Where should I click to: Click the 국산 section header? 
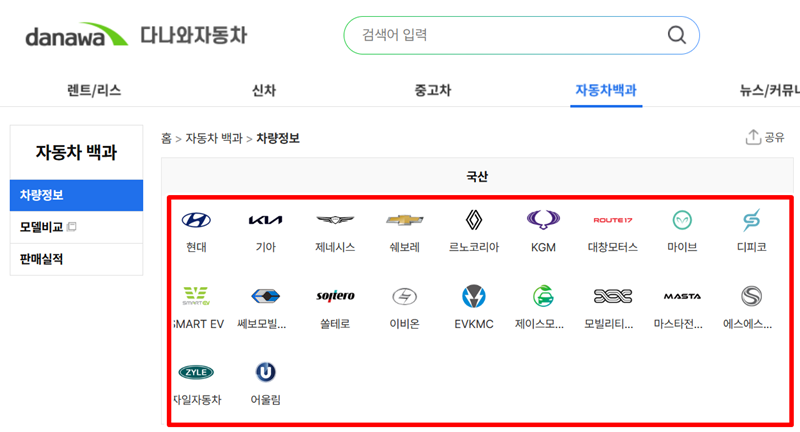click(x=477, y=176)
